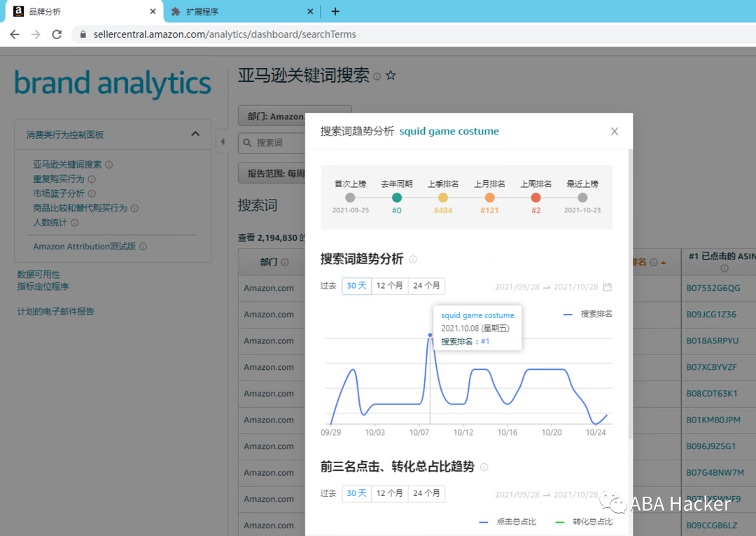Viewport: 756px width, 536px height.
Task: Click the 部门 column info icon
Action: tap(284, 262)
